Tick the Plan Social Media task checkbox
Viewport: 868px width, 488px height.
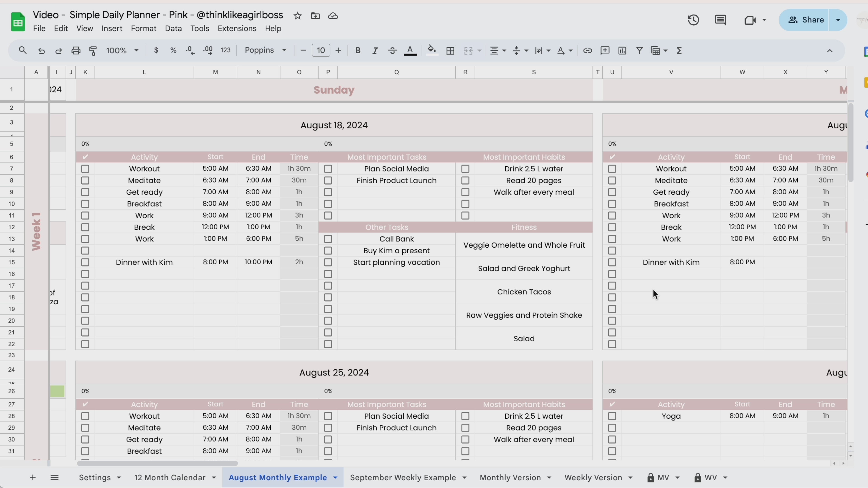coord(328,169)
